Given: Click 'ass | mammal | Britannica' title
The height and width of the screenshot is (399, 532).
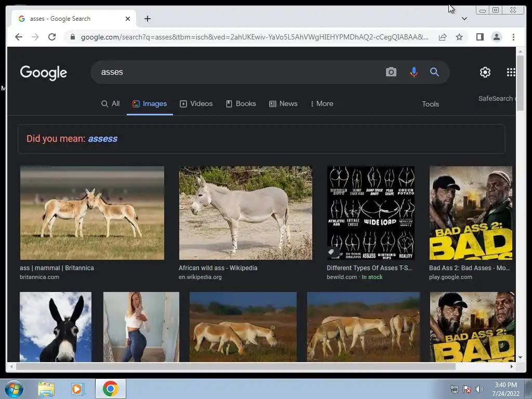Looking at the screenshot, I should (57, 268).
